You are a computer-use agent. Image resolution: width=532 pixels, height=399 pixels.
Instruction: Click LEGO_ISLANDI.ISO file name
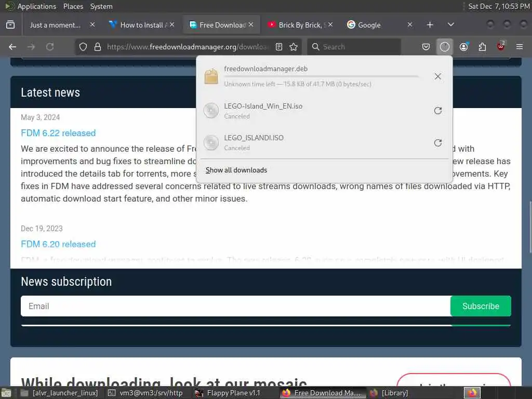click(254, 138)
